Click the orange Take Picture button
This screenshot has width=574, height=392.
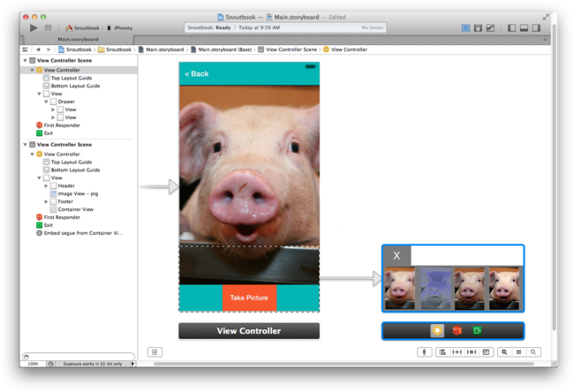[x=249, y=298]
